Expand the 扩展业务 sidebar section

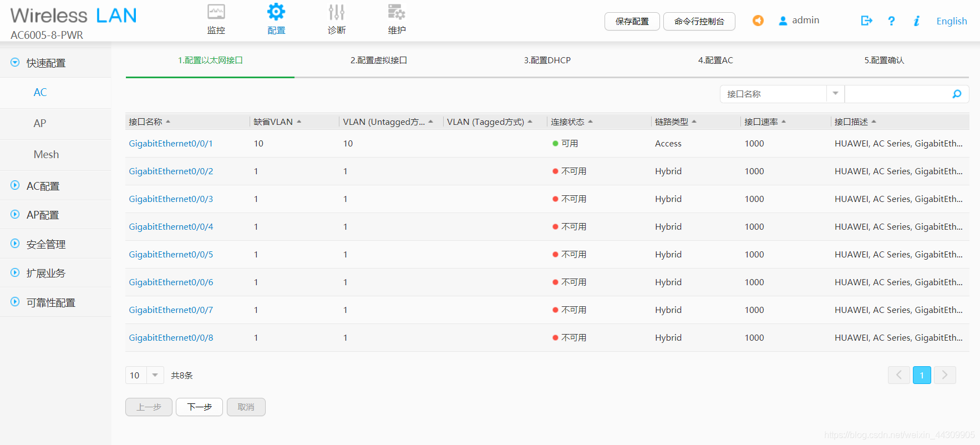15,272
